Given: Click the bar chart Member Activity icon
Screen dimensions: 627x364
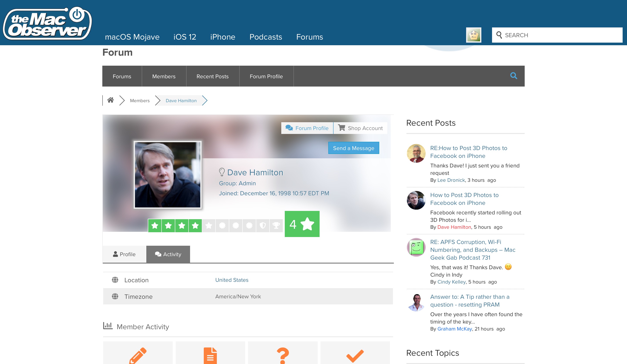Looking at the screenshot, I should point(108,326).
